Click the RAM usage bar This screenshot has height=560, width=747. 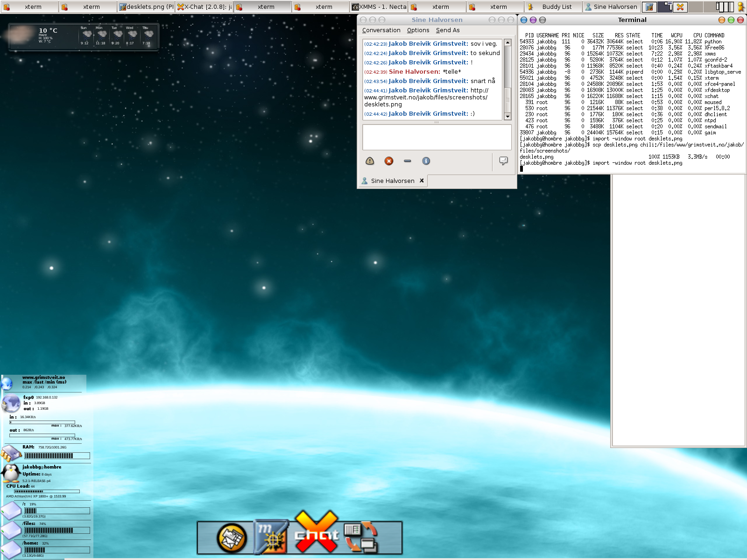pyautogui.click(x=57, y=455)
